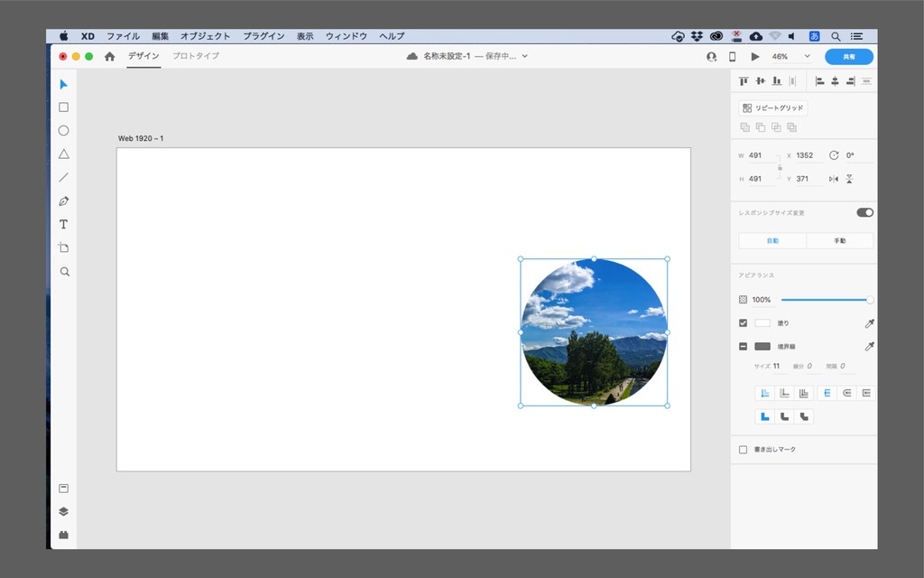924x578 pixels.
Task: Open Dropbox menu bar icon
Action: pyautogui.click(x=697, y=36)
